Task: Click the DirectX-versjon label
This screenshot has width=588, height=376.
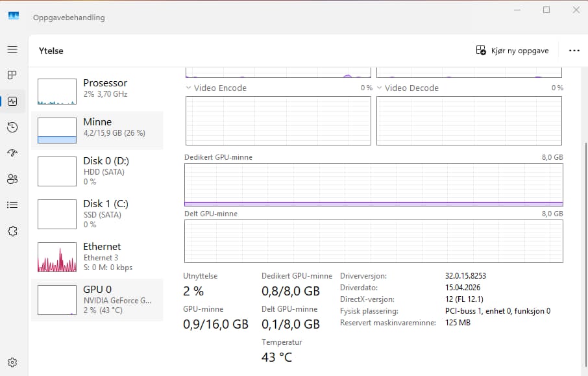Action: (x=367, y=299)
